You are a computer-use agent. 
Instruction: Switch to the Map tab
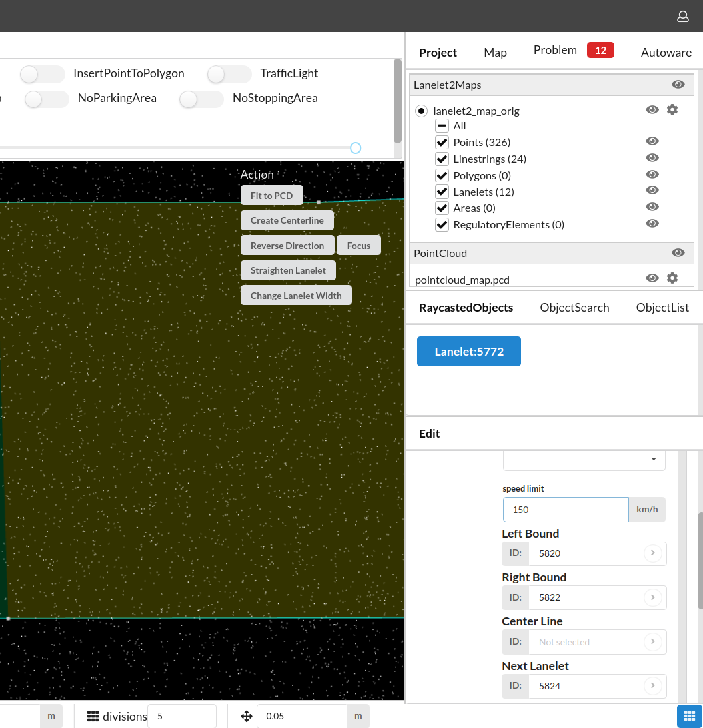click(495, 52)
